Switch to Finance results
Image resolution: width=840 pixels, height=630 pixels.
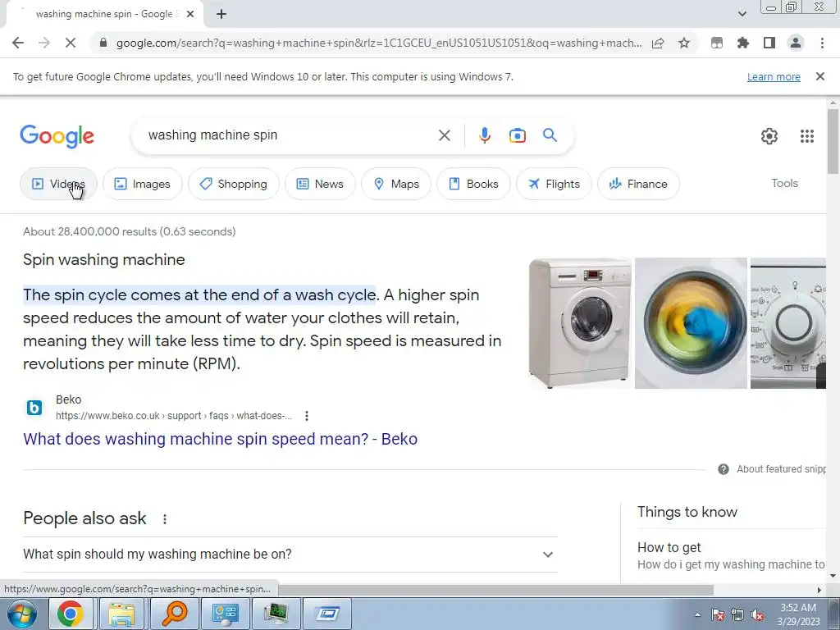[638, 184]
